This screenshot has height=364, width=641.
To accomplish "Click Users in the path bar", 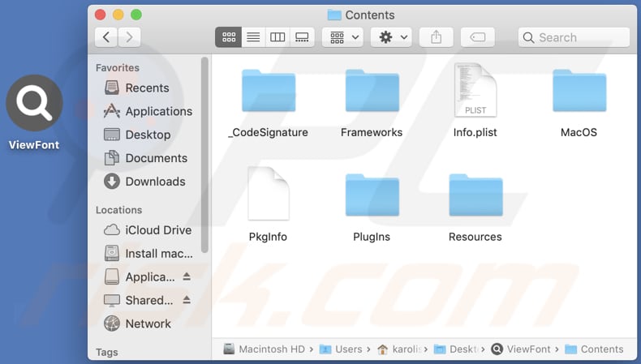I will 341,349.
